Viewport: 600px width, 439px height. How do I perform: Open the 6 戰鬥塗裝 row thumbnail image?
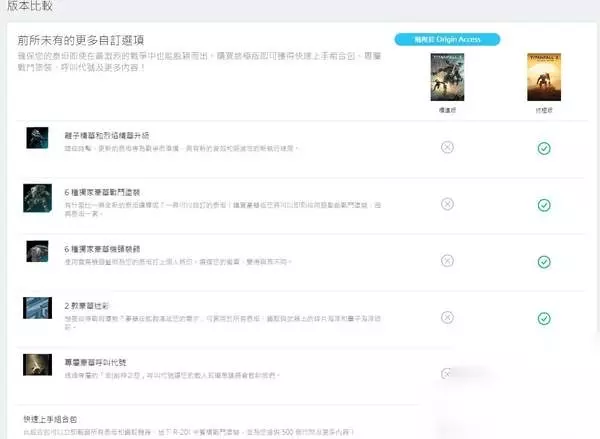[37, 198]
